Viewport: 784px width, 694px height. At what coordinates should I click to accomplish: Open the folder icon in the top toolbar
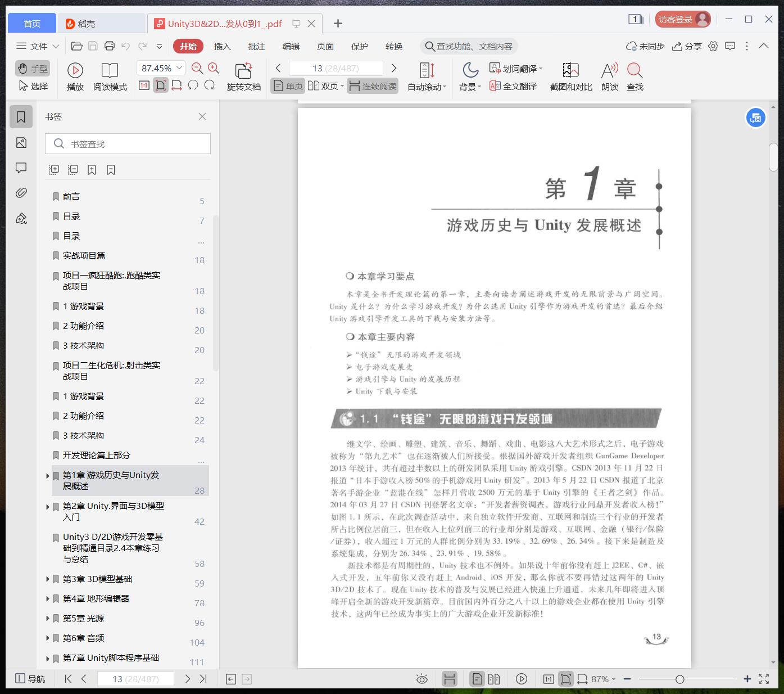click(x=77, y=46)
